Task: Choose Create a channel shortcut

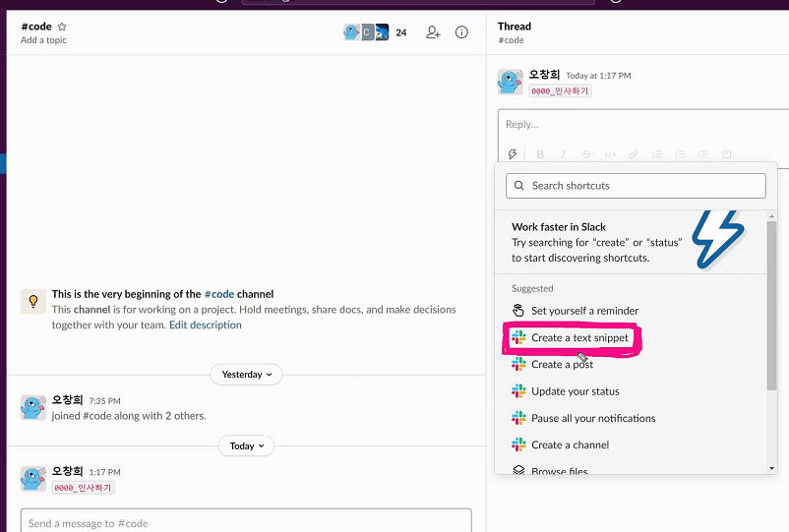Action: coord(631,445)
